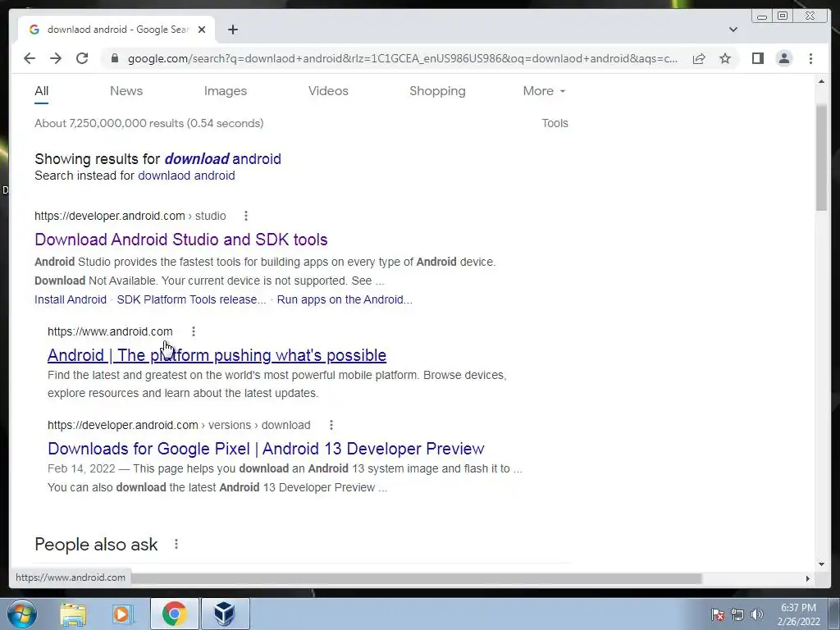Open SDK Platform Tools release sitelink
The image size is (840, 630).
(191, 299)
